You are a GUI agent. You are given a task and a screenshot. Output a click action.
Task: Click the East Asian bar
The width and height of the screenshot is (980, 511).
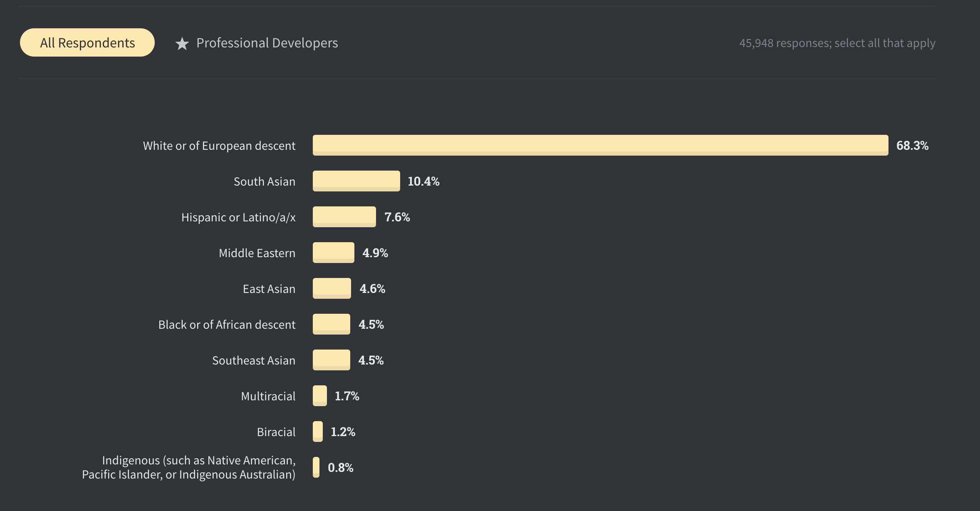pos(332,288)
